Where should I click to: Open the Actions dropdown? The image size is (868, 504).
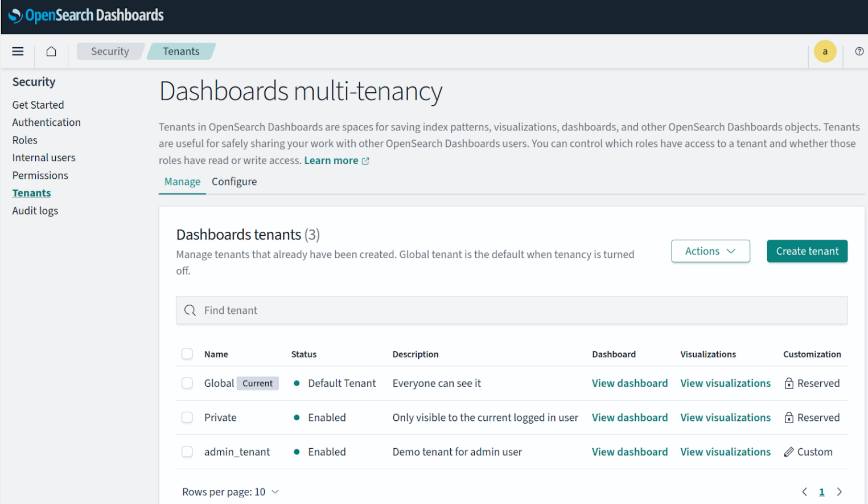pyautogui.click(x=710, y=251)
